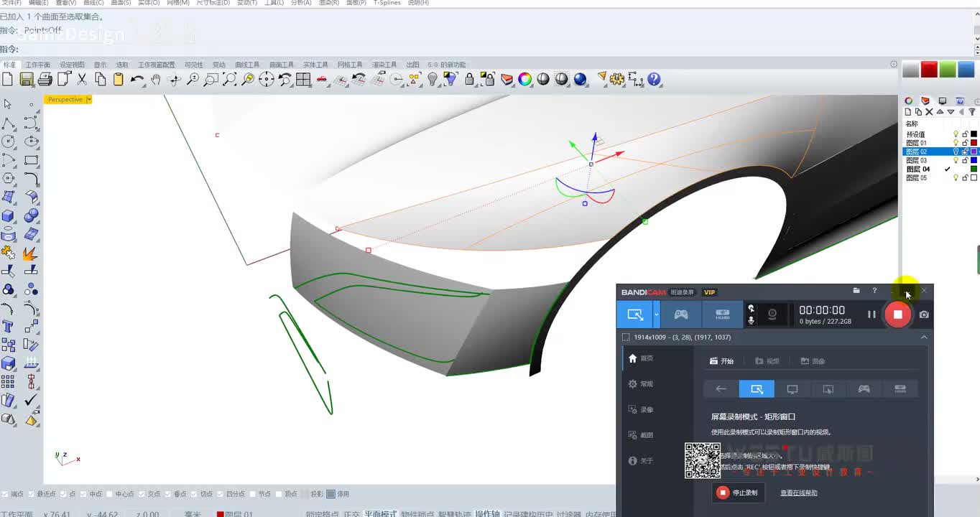This screenshot has height=517, width=980.
Task: Change the red color swatch of 图层 01
Action: click(974, 143)
